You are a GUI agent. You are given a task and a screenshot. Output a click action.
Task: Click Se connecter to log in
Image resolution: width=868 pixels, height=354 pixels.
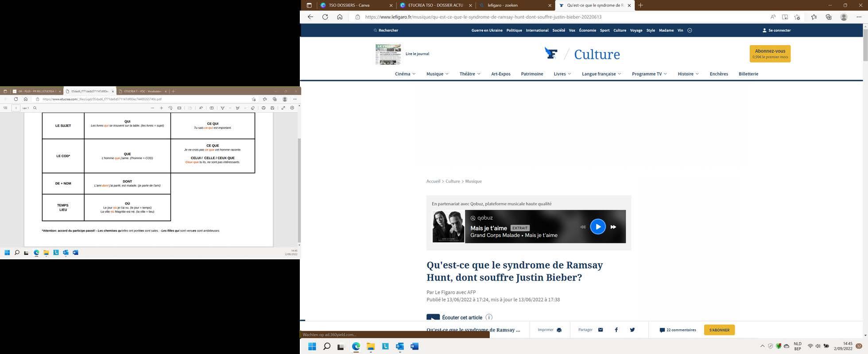(776, 30)
